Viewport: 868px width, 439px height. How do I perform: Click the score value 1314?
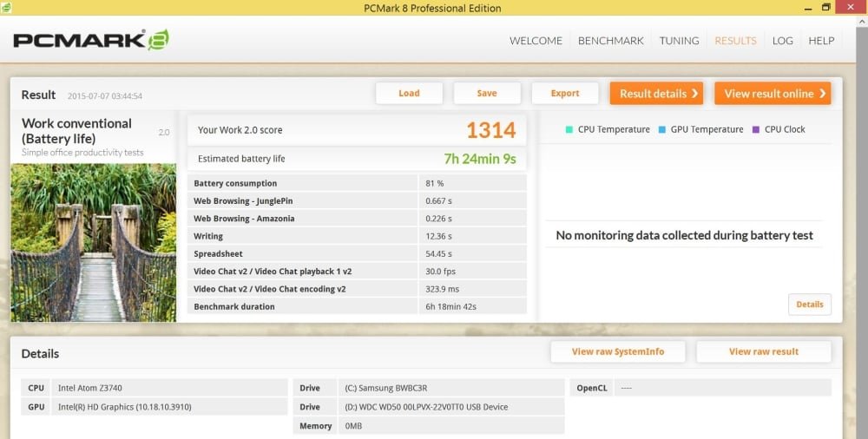(491, 130)
